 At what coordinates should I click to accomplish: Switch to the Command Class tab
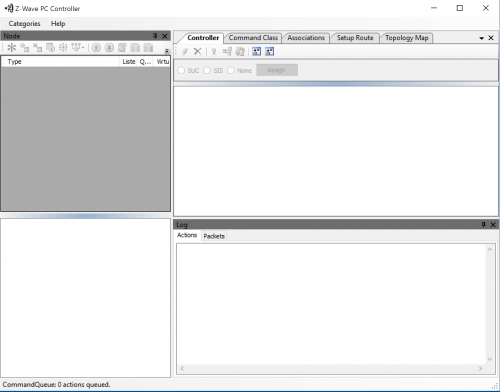(x=253, y=38)
